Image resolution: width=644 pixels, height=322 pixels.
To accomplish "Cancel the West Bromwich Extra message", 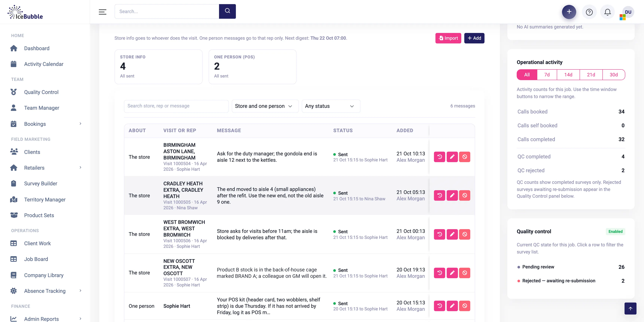I will tap(464, 234).
